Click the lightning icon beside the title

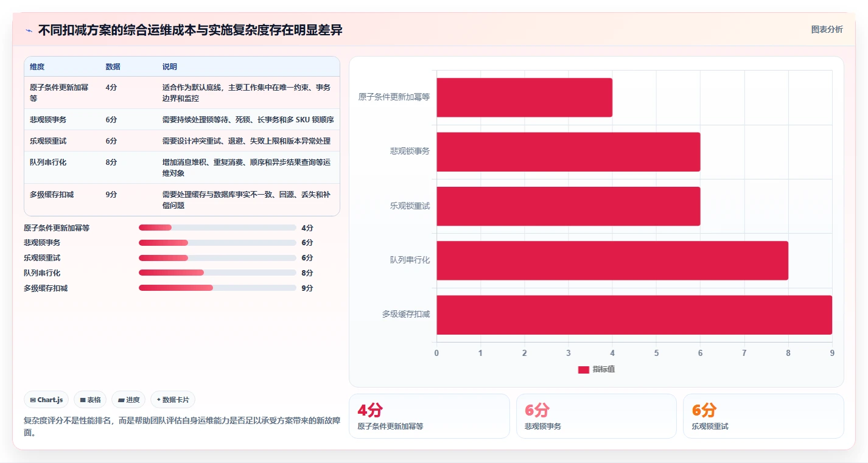(x=29, y=30)
